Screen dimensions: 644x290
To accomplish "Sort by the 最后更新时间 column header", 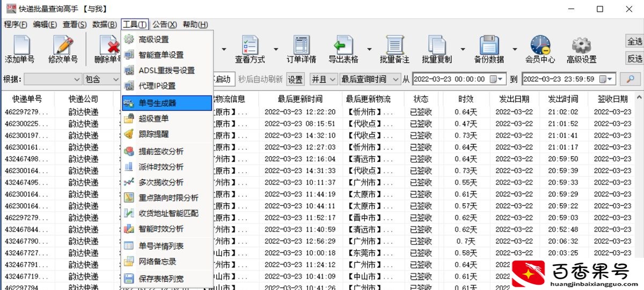I will point(301,99).
